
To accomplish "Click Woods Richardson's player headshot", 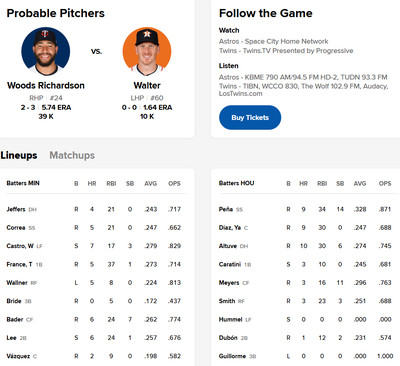I will click(46, 52).
